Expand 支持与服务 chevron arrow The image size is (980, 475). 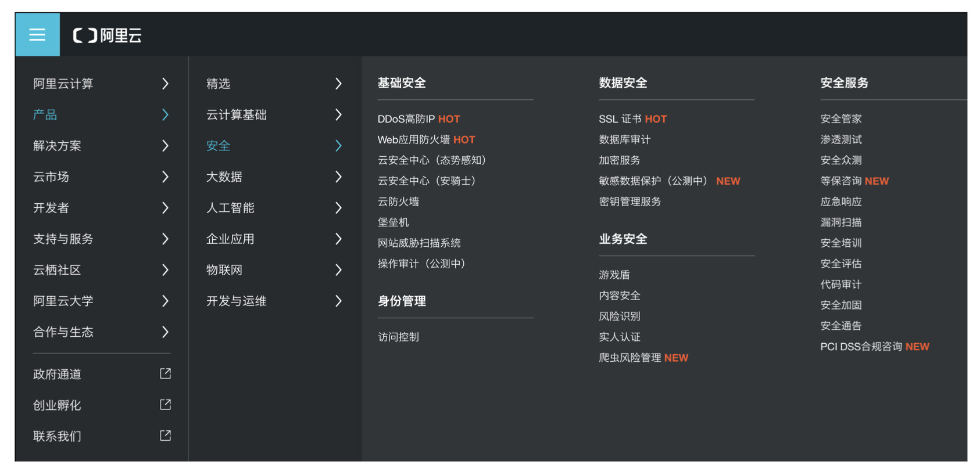(x=165, y=239)
